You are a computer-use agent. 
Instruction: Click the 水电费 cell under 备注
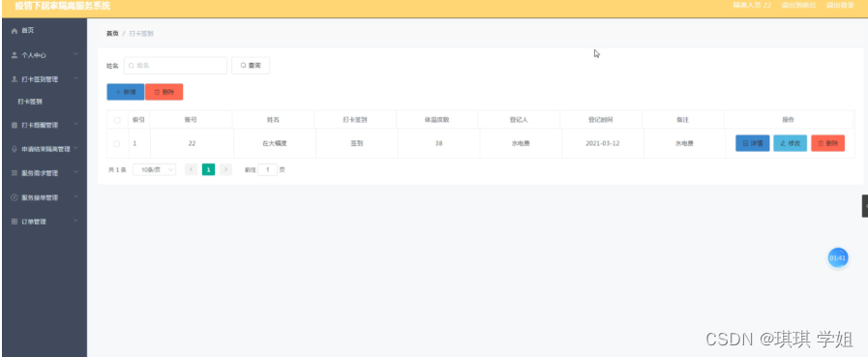(x=684, y=144)
